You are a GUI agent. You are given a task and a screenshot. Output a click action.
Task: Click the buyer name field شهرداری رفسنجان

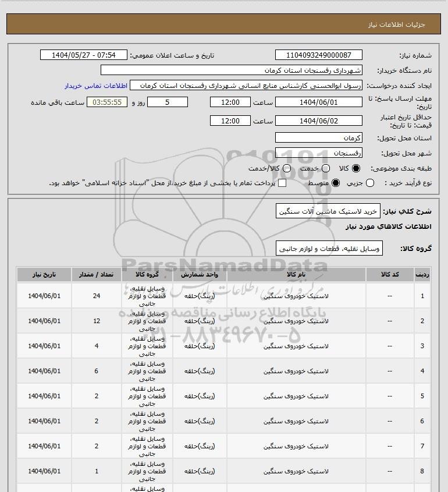click(x=232, y=70)
